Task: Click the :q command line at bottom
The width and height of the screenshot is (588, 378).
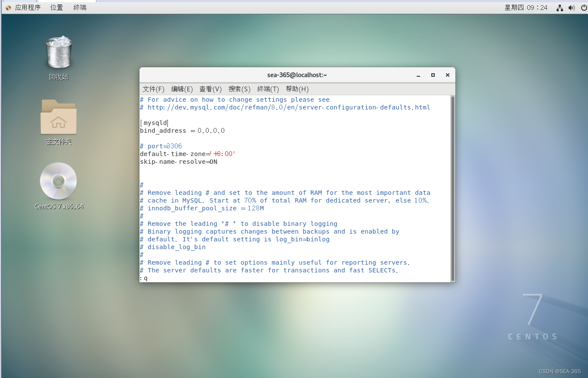Action: click(144, 278)
